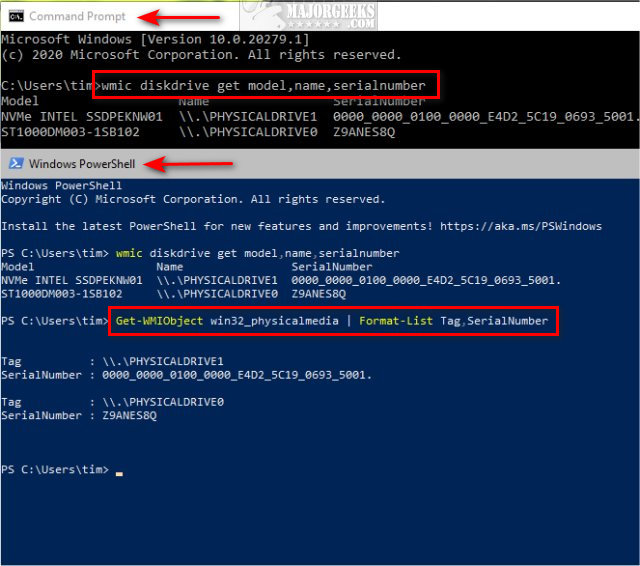Click the Microsoft Windows version line
The width and height of the screenshot is (640, 566).
pos(155,39)
